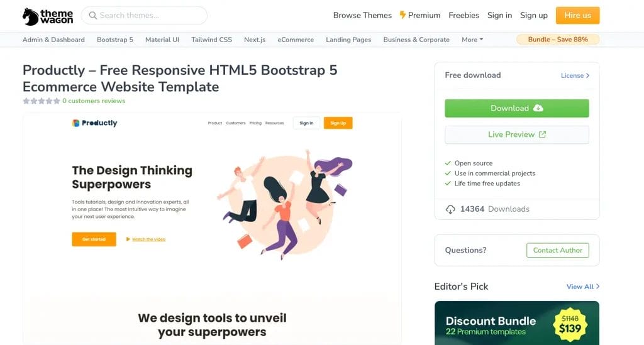Click the cloud icon on Download button

click(538, 108)
